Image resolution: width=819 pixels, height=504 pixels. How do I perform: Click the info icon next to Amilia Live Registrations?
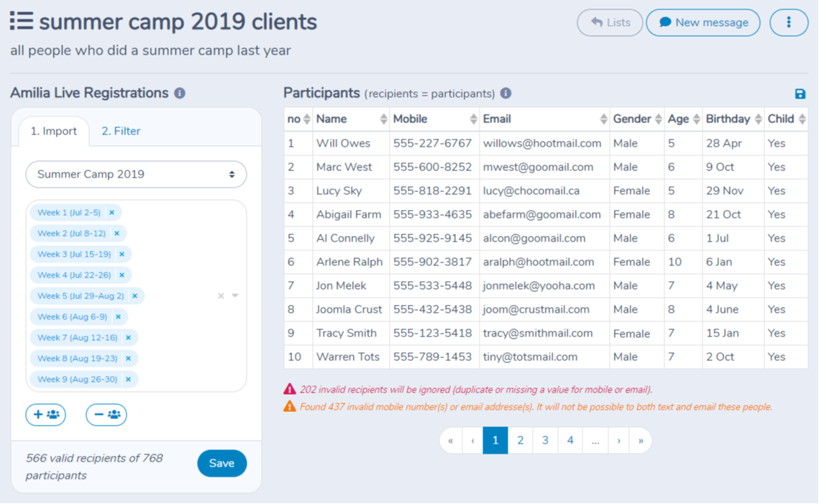pos(180,93)
